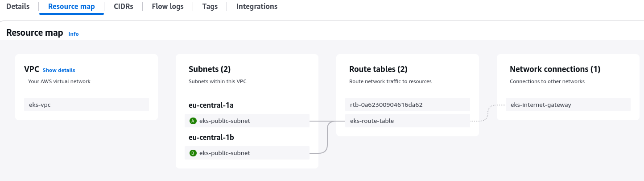Click green A icon on eu-central-1a subnet

click(x=193, y=121)
